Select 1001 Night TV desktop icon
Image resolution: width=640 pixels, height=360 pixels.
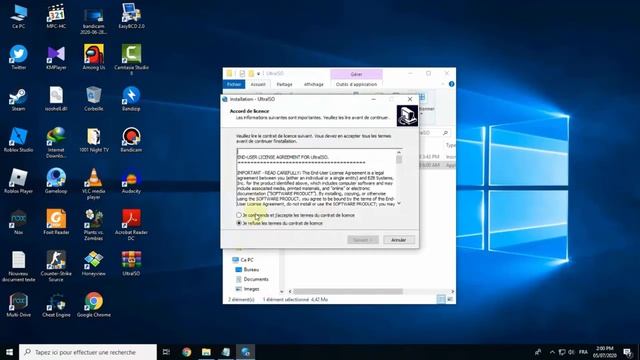point(93,140)
